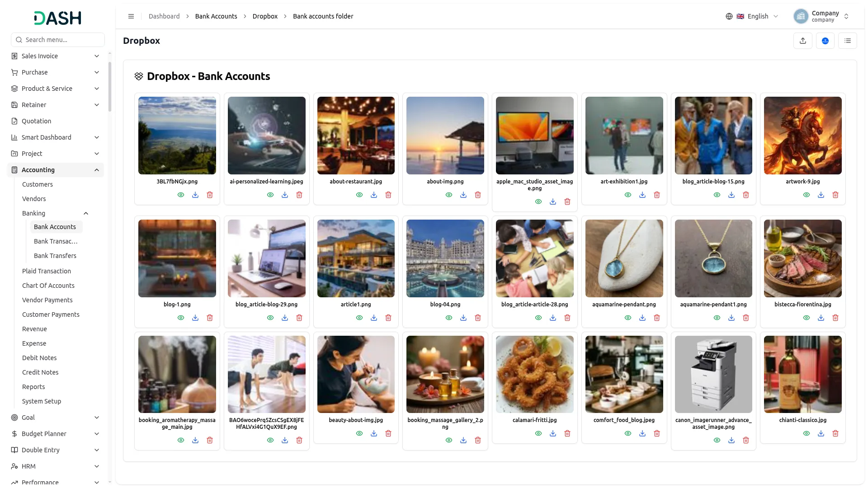Delete blog_article-blog-15.png

click(746, 195)
